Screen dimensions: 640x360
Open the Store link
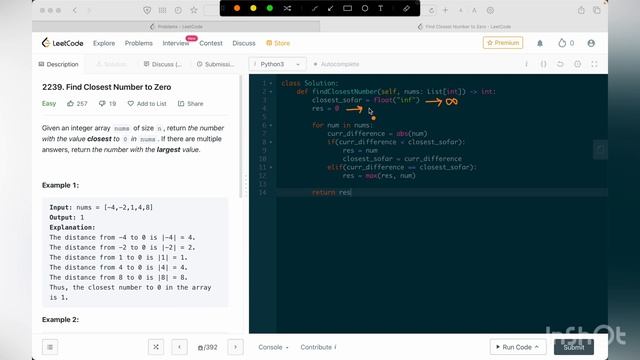pos(278,43)
